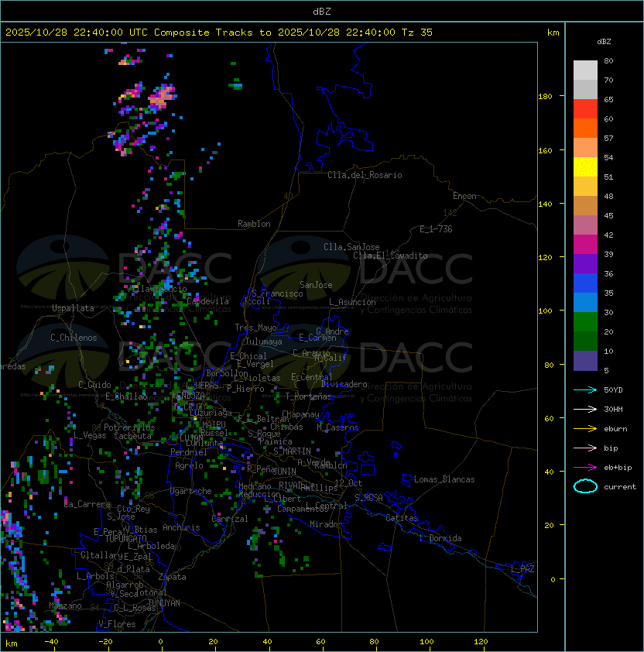Click the Ramblon label near the top
The width and height of the screenshot is (644, 652).
tap(254, 224)
